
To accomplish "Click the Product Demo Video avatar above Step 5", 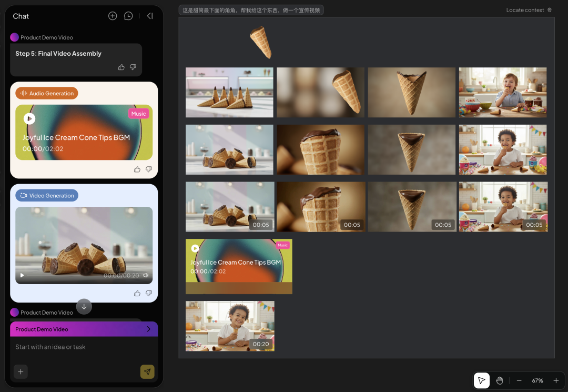I will pyautogui.click(x=15, y=37).
